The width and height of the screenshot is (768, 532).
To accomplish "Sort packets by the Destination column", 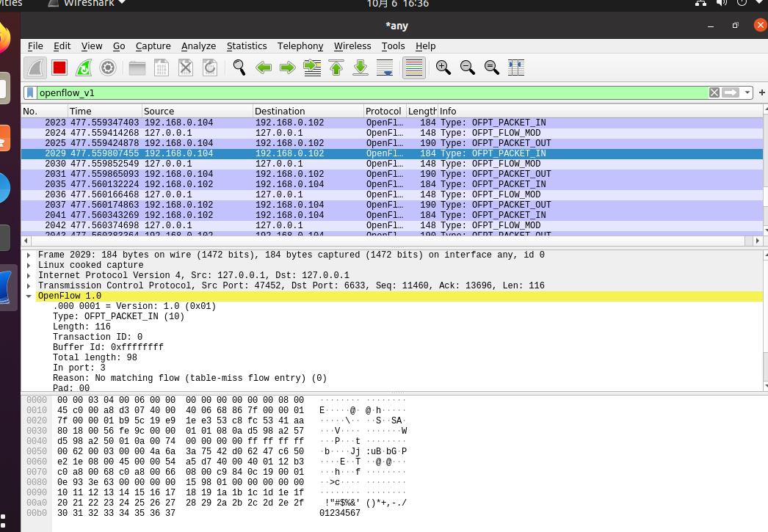I will click(x=308, y=111).
